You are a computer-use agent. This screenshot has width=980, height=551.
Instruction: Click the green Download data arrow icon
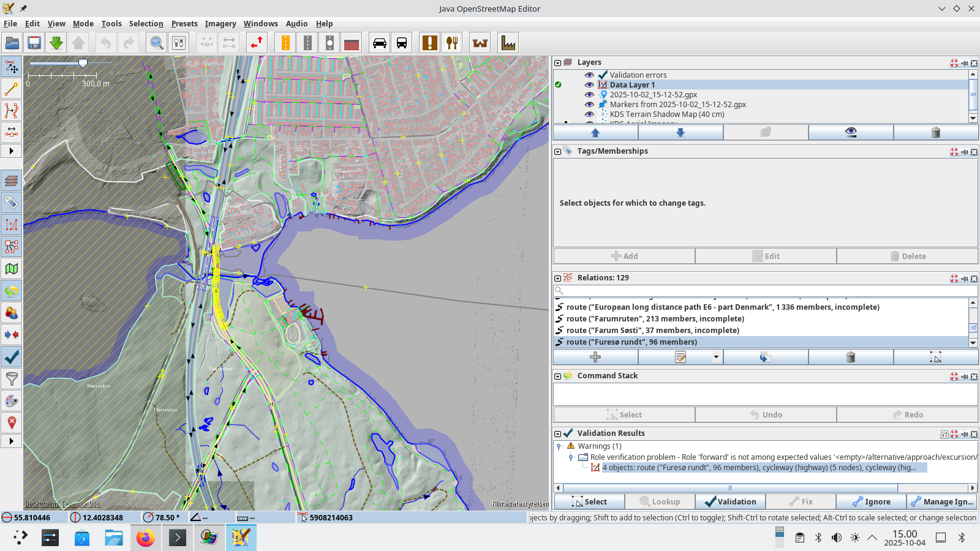(x=56, y=43)
